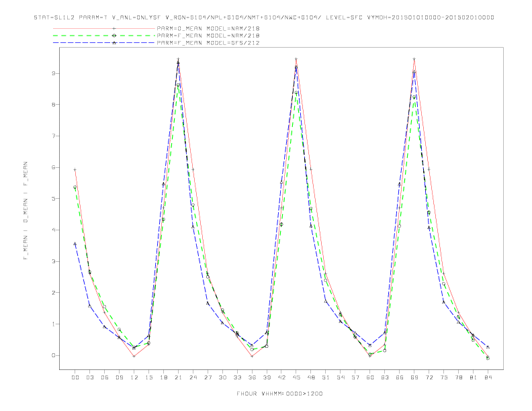Click x-axis tick label 15
The width and height of the screenshot is (532, 411).
pos(148,377)
